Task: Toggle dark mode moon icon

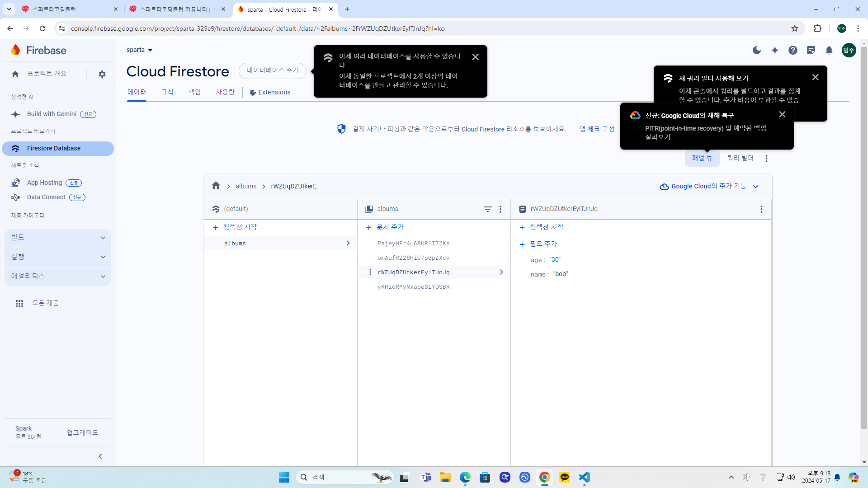Action: [x=757, y=50]
